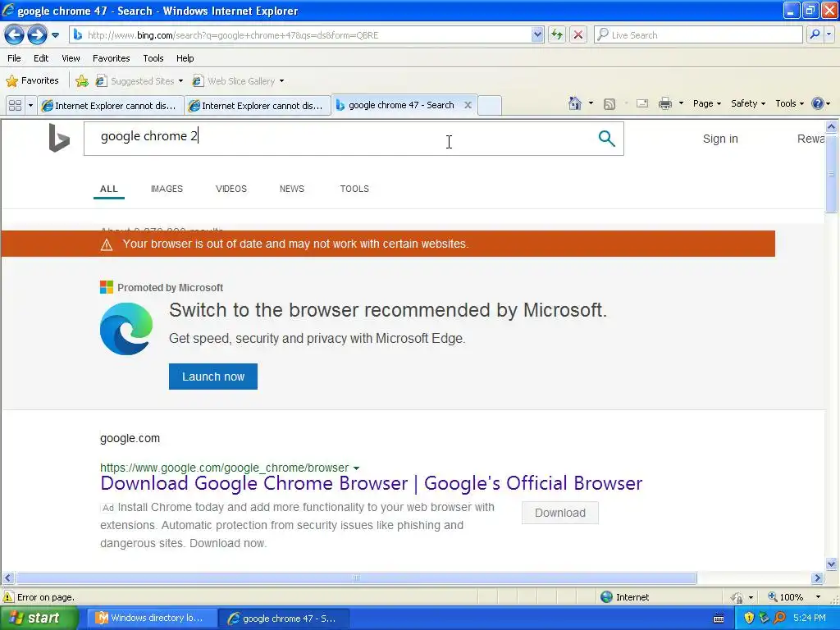Switch to second Internet Explorer cannot display tab
840x630 pixels.
[258, 106]
